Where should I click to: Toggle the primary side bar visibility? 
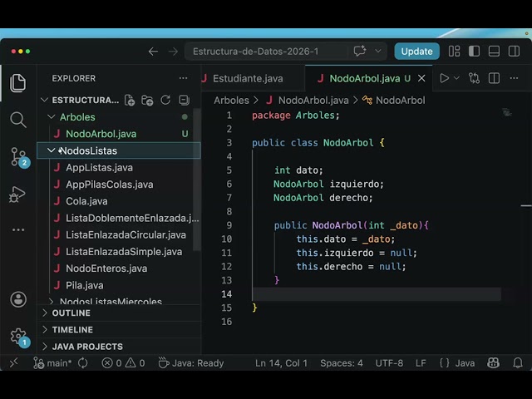[x=474, y=52]
